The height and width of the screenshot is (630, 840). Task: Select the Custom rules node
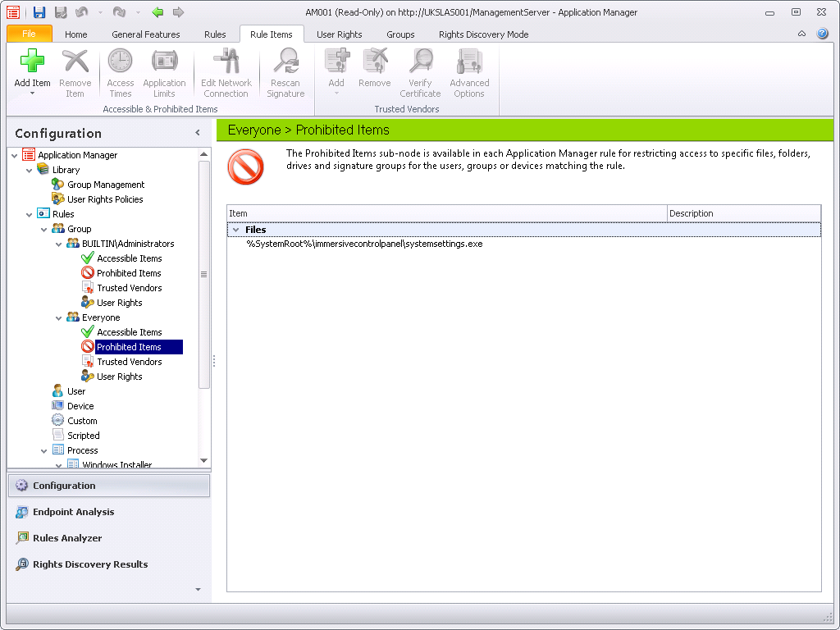point(82,421)
